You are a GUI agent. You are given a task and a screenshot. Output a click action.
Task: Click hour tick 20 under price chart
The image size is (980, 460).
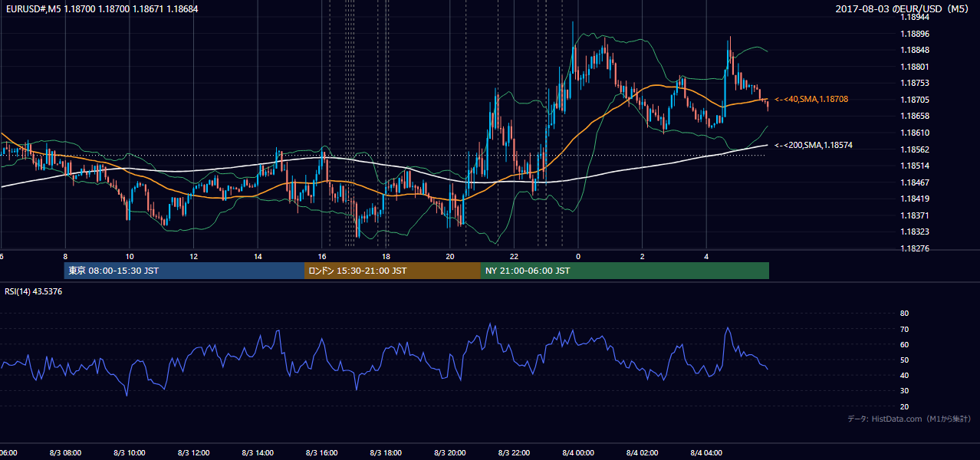(450, 257)
